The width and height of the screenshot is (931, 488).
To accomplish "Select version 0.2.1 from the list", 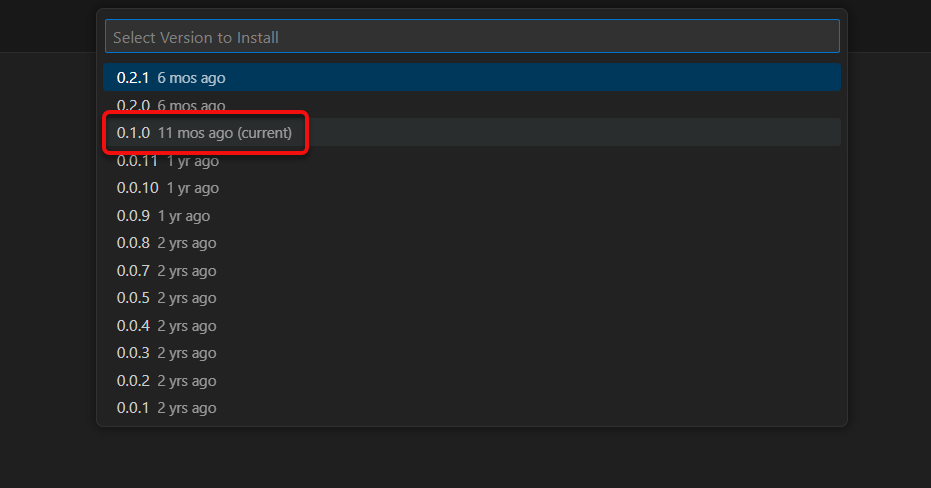I will coord(133,77).
